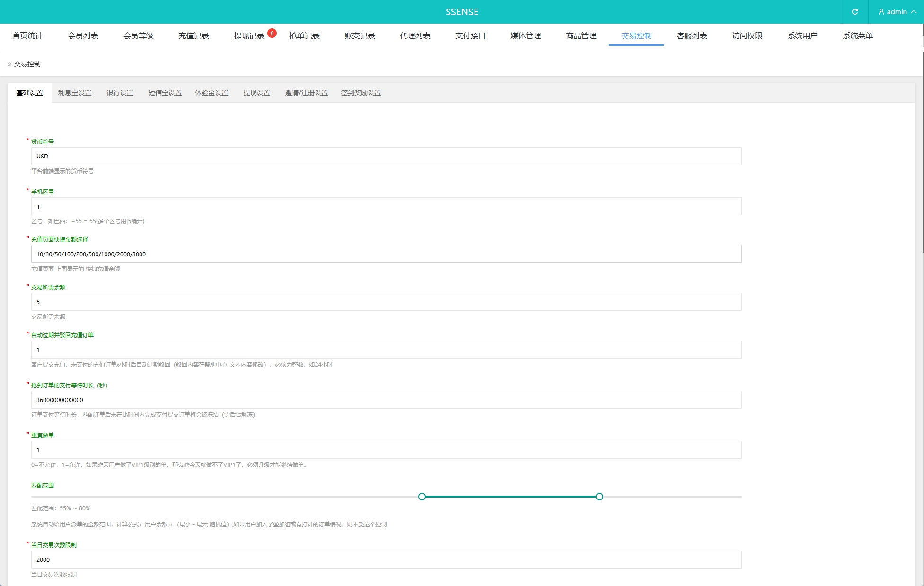This screenshot has height=586, width=924.
Task: Open the 首页统计 menu item
Action: point(27,36)
